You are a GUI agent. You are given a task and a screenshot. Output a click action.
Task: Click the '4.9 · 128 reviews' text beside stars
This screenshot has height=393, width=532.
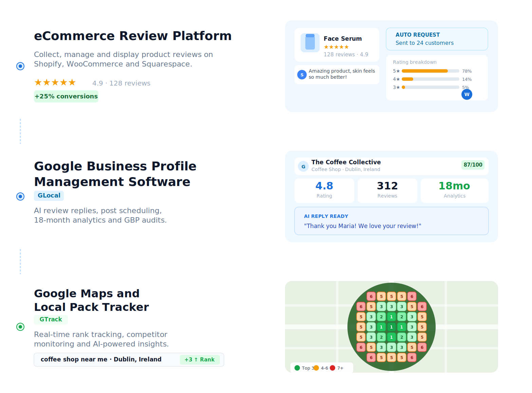(121, 83)
